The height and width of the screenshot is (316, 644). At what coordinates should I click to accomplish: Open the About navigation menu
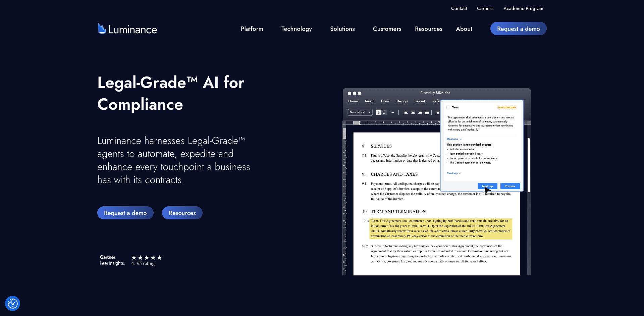464,29
